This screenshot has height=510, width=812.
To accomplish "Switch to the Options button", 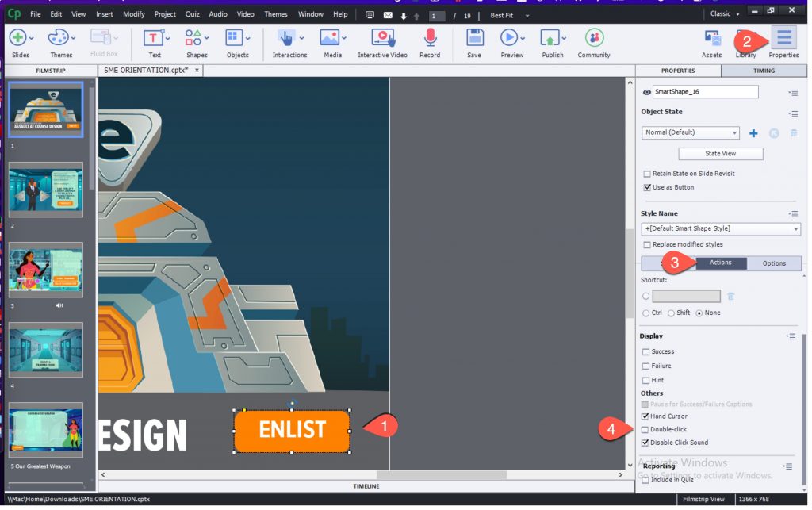I will click(x=774, y=263).
